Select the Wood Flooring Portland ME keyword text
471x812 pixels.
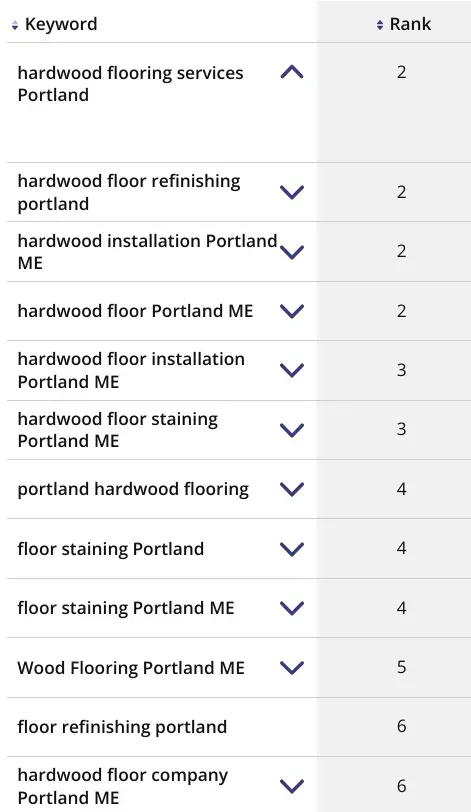click(x=131, y=668)
